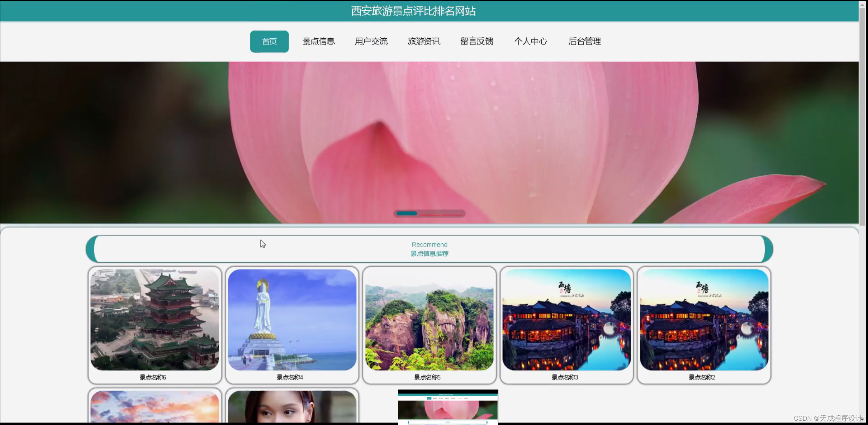Select the 景点名称4 name label
The height and width of the screenshot is (425, 868).
pyautogui.click(x=292, y=377)
